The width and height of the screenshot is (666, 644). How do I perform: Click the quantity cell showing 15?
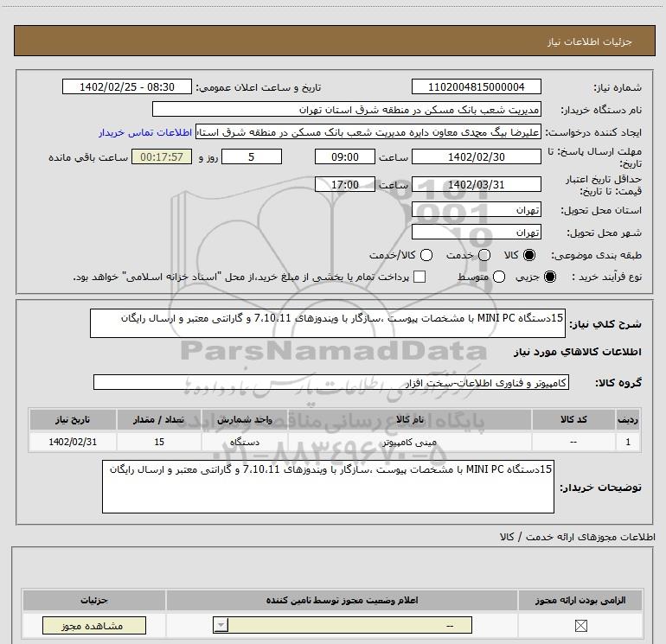click(159, 442)
